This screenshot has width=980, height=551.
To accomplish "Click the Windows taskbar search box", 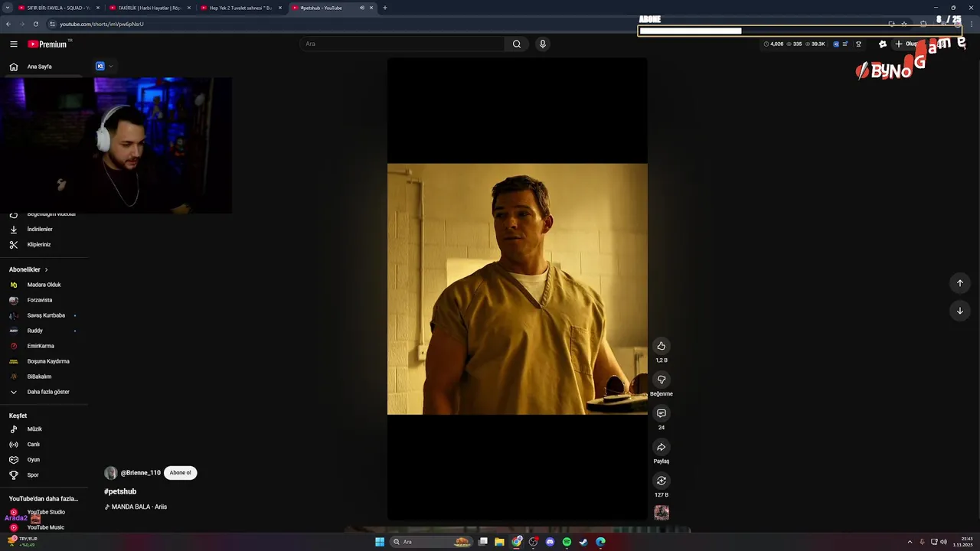I will pos(432,542).
